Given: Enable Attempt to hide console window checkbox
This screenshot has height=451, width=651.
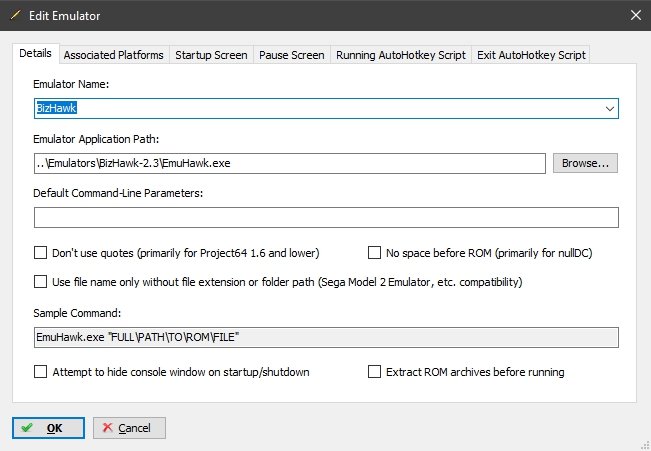Looking at the screenshot, I should [40, 371].
